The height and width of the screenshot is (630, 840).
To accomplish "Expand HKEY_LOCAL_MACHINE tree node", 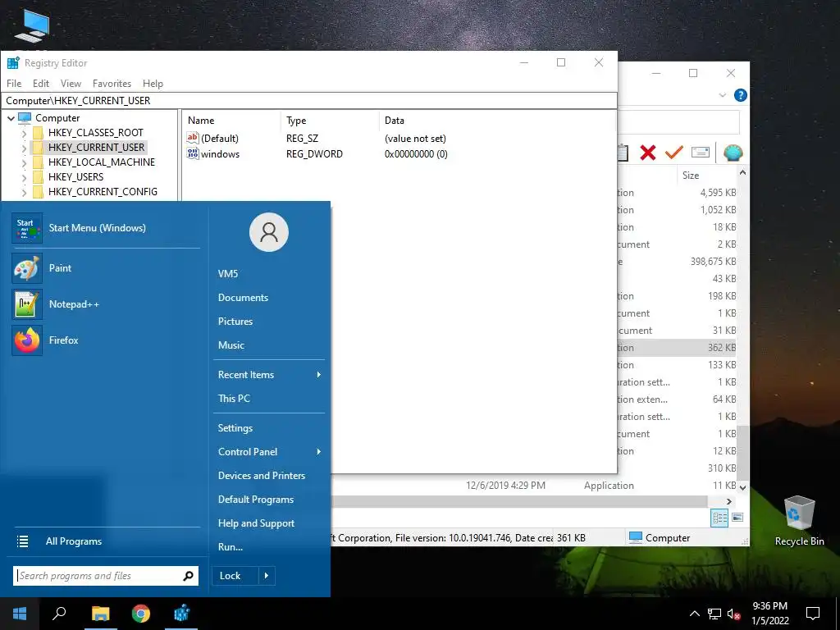I will pyautogui.click(x=24, y=162).
